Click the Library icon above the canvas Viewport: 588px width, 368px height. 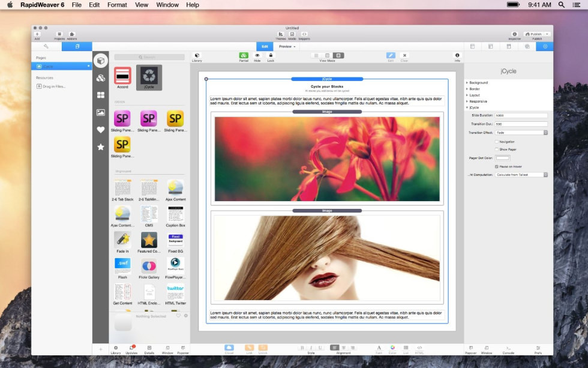197,56
